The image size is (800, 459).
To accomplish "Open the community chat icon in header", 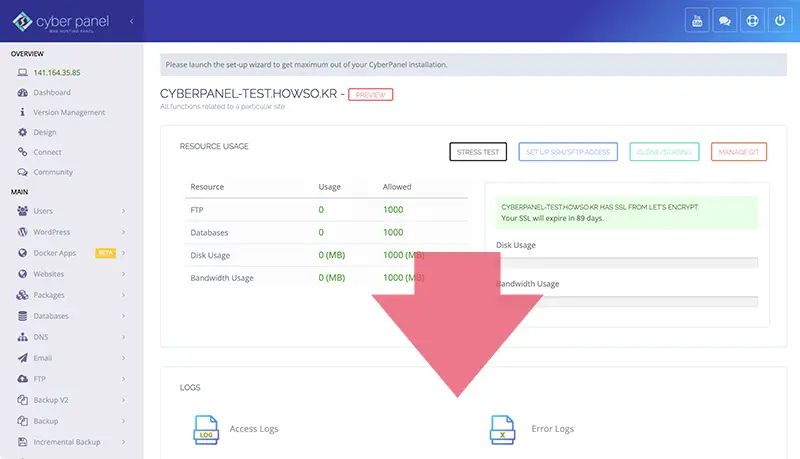I will [x=724, y=21].
